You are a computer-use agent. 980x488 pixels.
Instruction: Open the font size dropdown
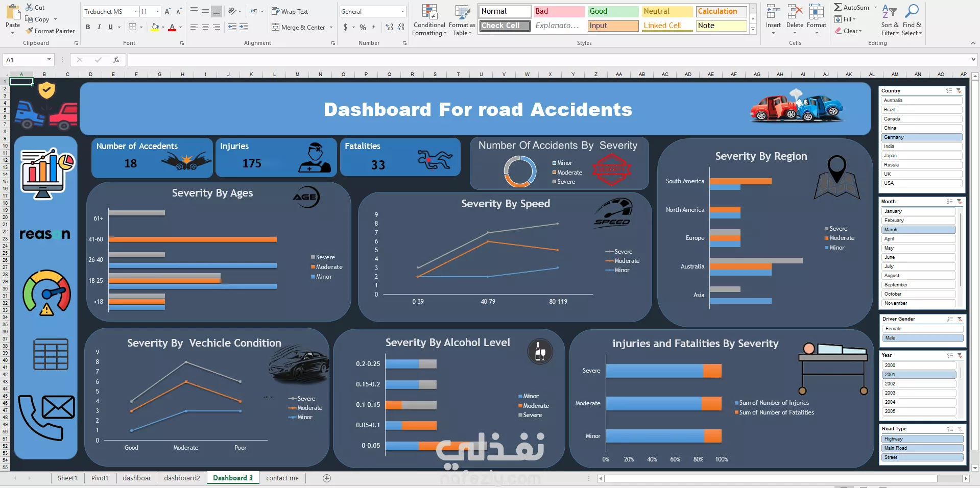point(157,11)
